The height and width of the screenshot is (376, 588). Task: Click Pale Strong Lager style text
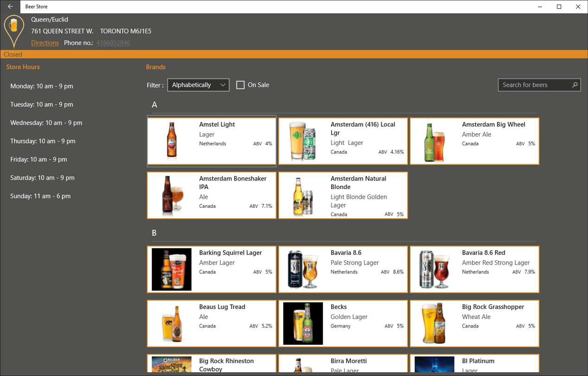(x=355, y=263)
